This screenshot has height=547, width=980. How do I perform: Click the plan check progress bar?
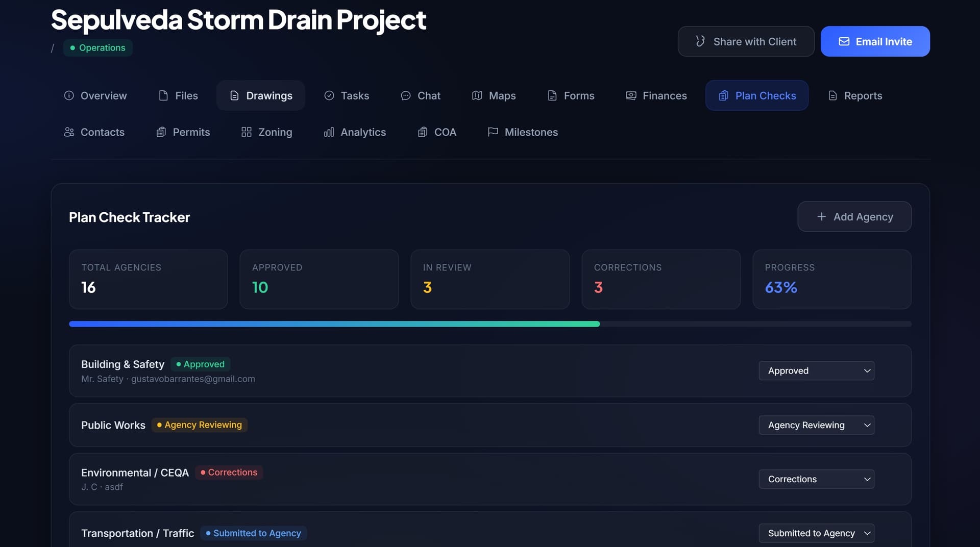tap(490, 324)
